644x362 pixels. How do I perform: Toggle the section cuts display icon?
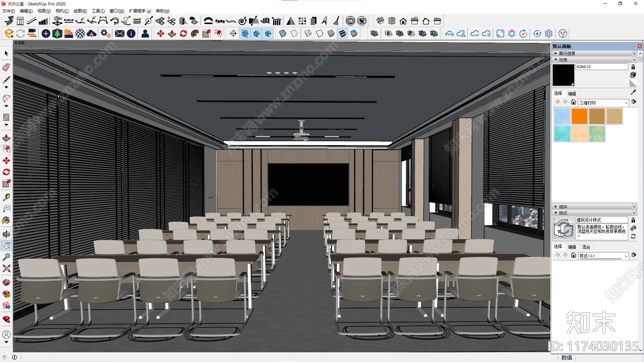pyautogui.click(x=257, y=33)
